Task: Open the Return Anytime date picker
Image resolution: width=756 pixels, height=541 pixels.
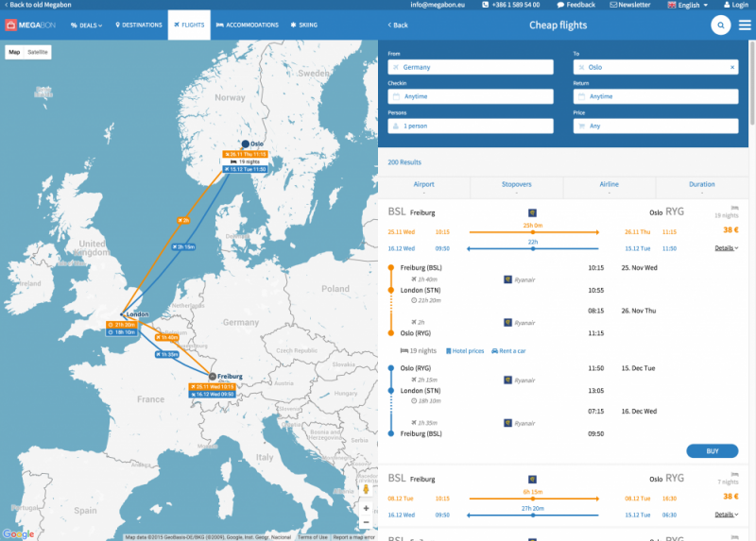Action: pos(656,97)
